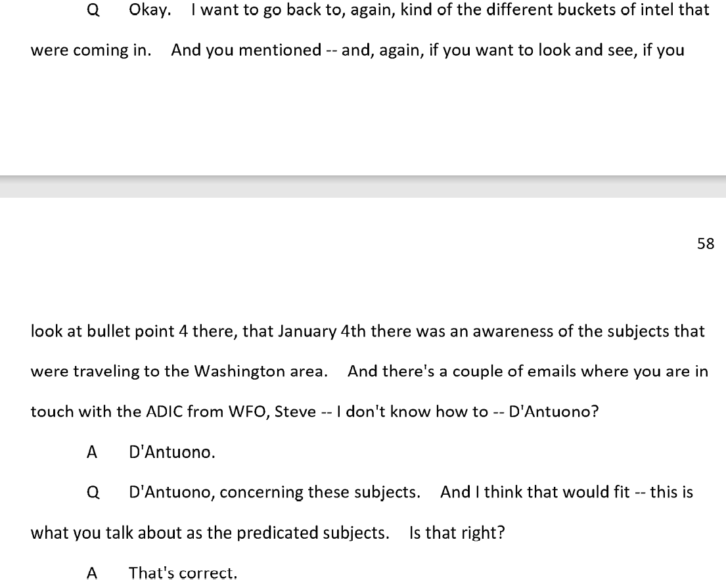Click the page number 58
The image size is (726, 588).
click(705, 244)
